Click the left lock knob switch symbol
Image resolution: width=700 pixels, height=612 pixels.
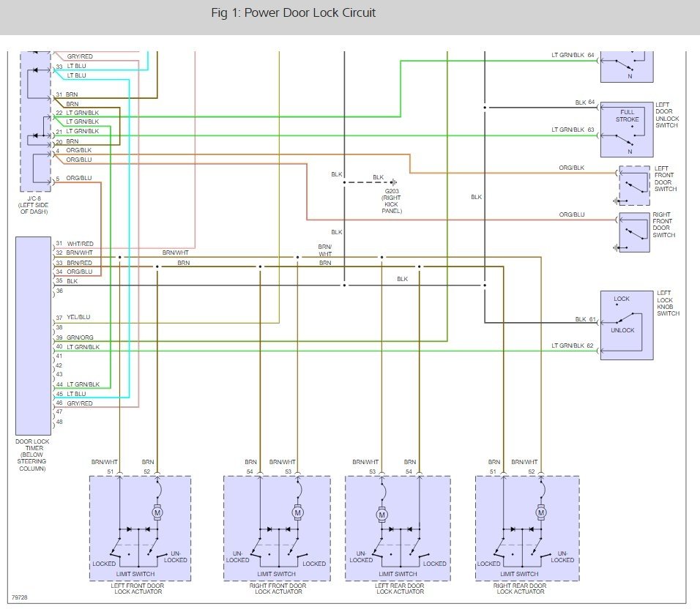pos(627,326)
